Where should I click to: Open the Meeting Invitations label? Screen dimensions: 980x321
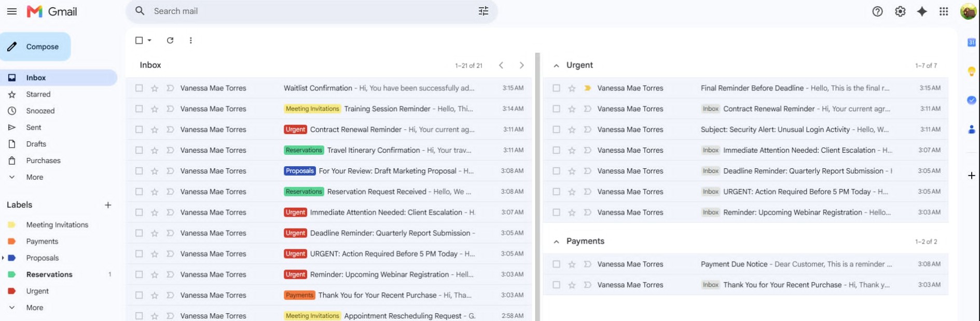(57, 225)
